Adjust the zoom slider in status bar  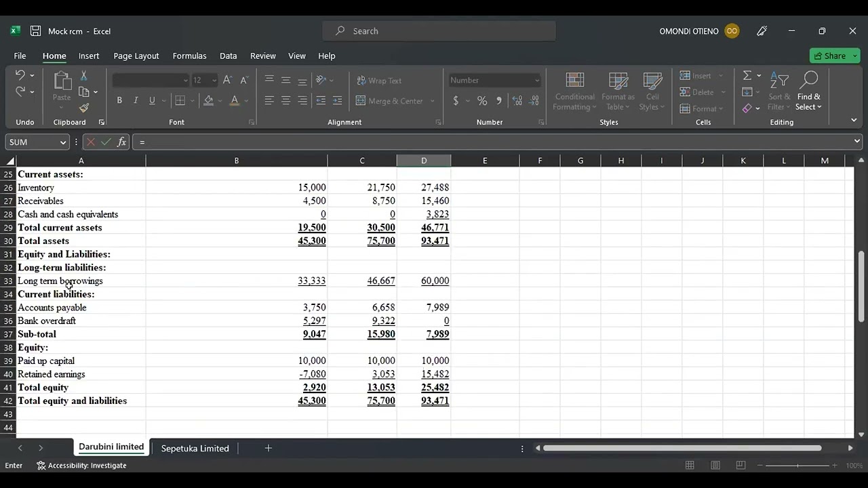tap(798, 466)
